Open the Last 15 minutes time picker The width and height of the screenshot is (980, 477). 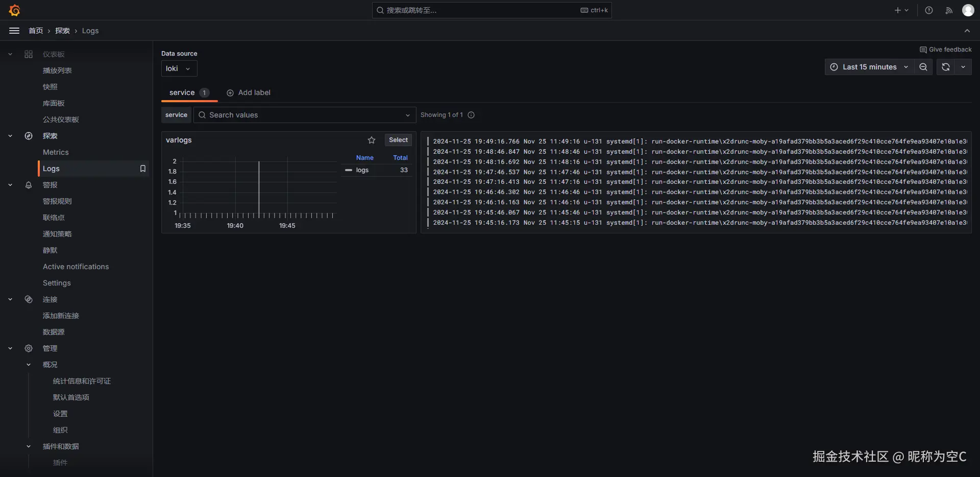(869, 67)
